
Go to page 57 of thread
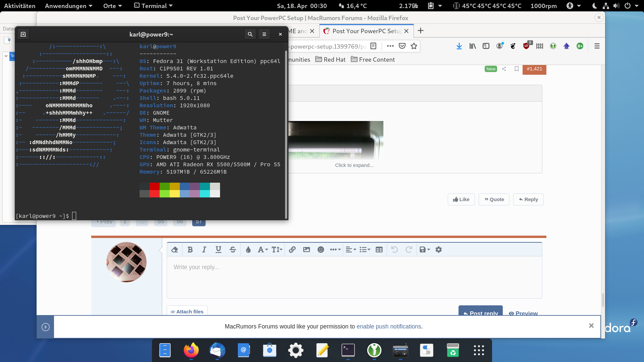(x=199, y=222)
